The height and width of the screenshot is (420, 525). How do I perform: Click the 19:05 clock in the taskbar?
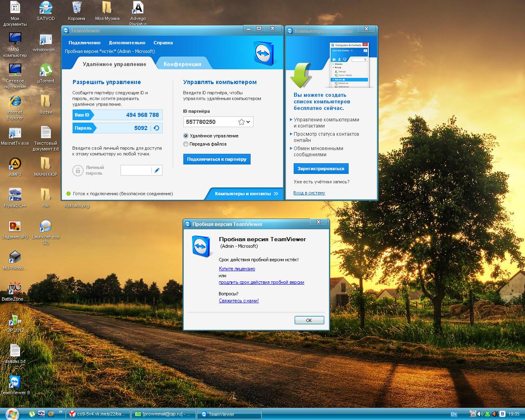click(514, 414)
